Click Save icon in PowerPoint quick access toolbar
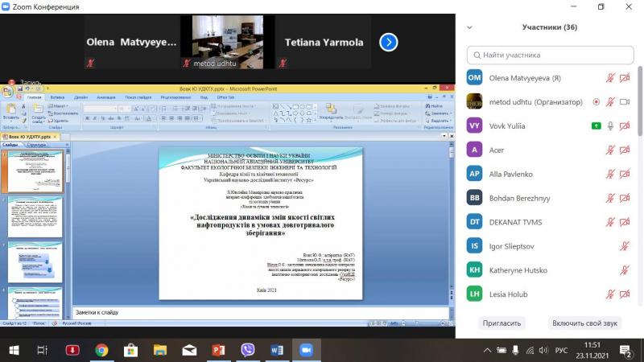644x362 pixels. [x=19, y=88]
